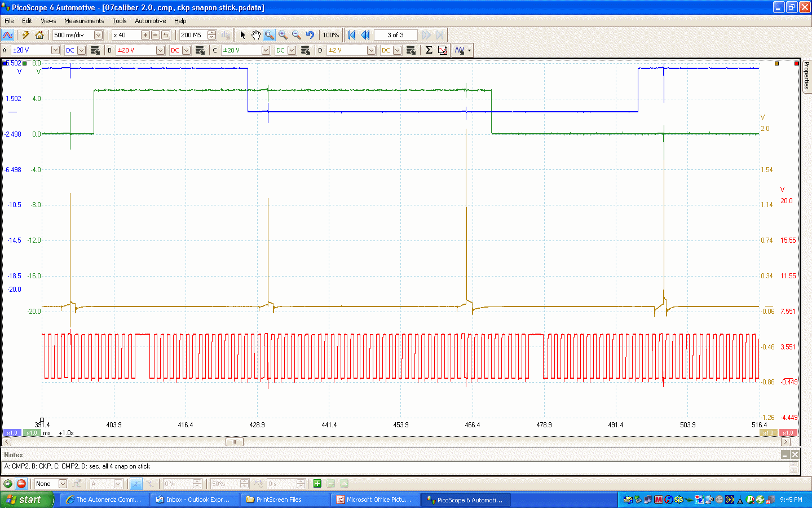Open timebase 500 ms/div dropdown
This screenshot has width=812, height=508.
(x=98, y=35)
